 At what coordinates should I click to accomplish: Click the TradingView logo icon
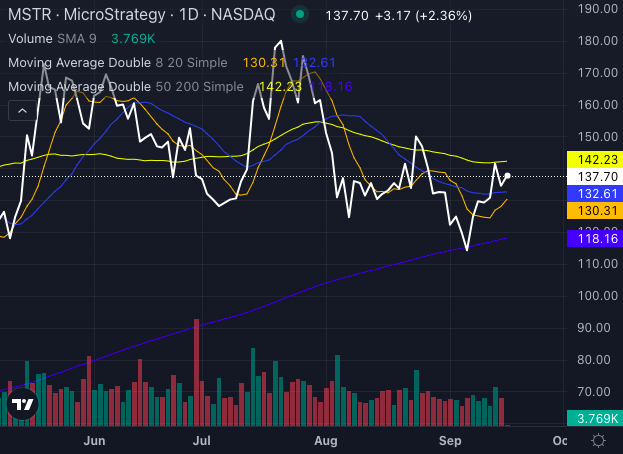pyautogui.click(x=24, y=405)
